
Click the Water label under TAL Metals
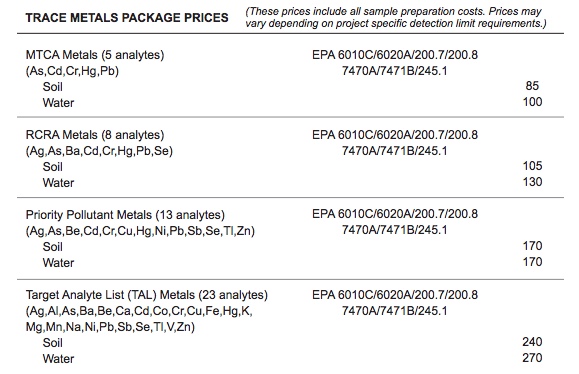[x=58, y=359]
